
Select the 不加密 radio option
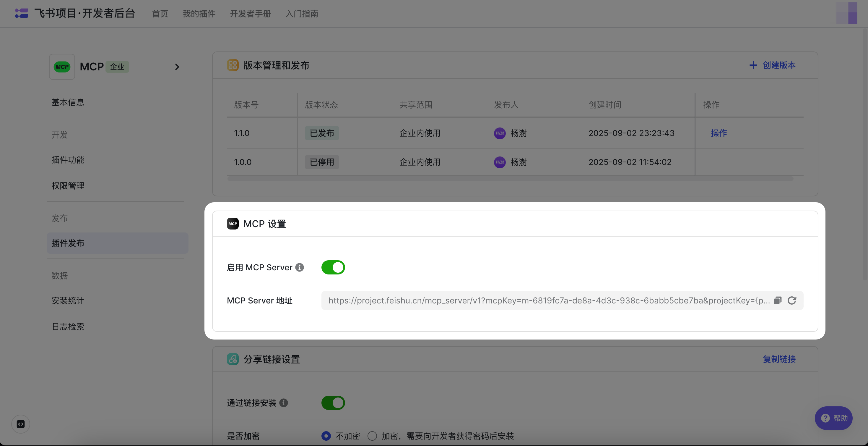[x=326, y=436]
